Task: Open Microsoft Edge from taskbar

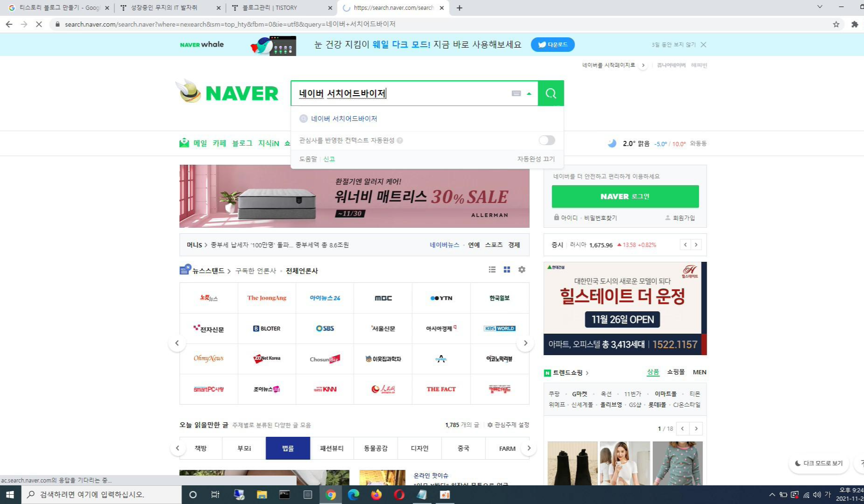Action: 353,495
